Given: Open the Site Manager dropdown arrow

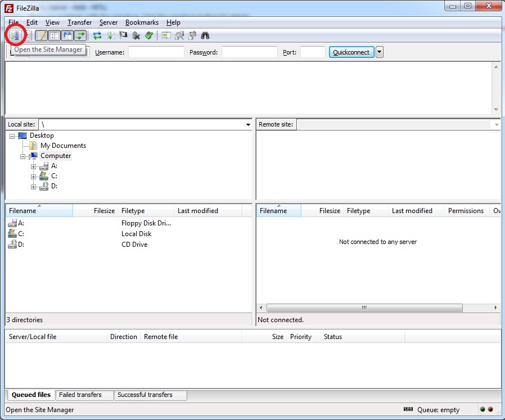Looking at the screenshot, I should [x=28, y=35].
